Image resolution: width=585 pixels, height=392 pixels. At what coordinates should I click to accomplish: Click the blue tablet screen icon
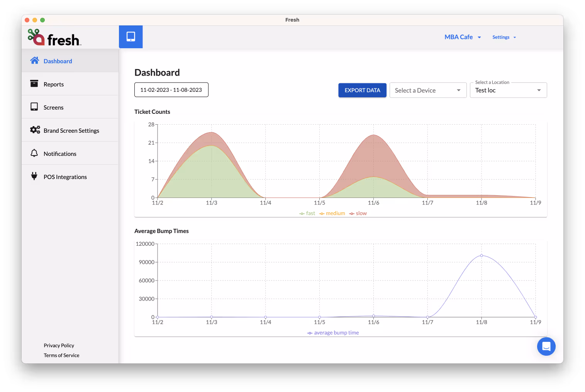click(x=131, y=37)
